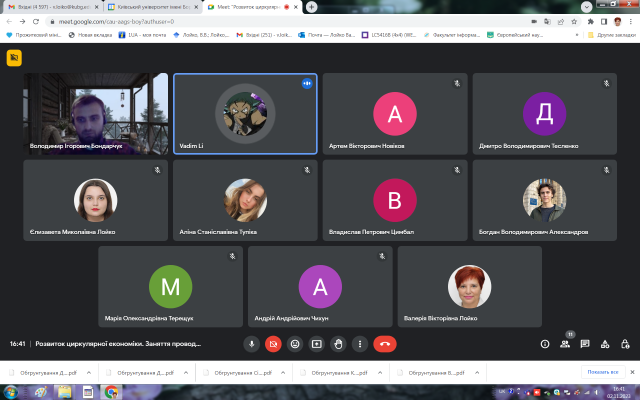The width and height of the screenshot is (640, 400).
Task: Expand options for first downloaded PDF
Action: tap(88, 372)
